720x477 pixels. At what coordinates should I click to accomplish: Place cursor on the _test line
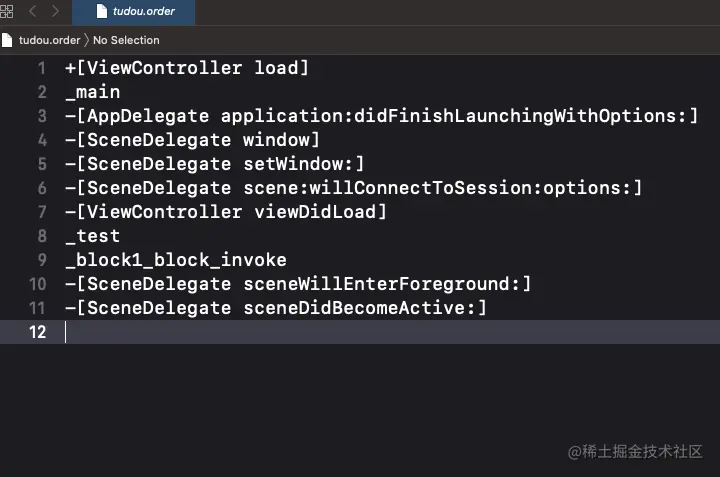click(92, 236)
